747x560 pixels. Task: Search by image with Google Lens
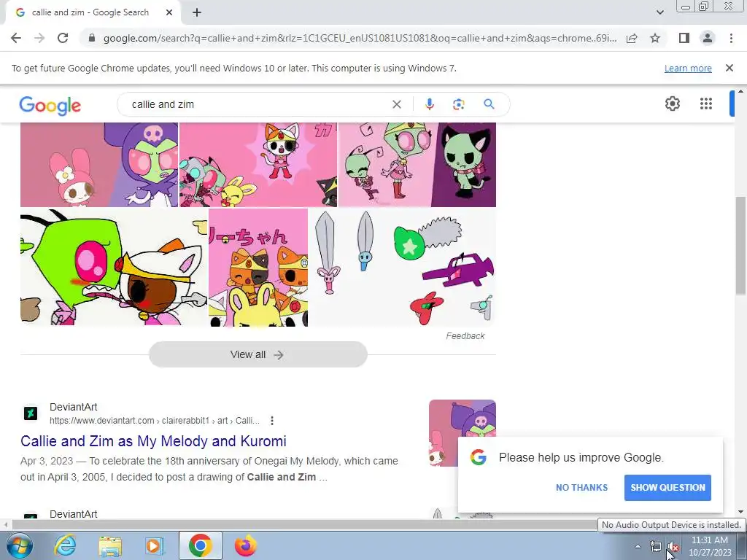click(458, 104)
